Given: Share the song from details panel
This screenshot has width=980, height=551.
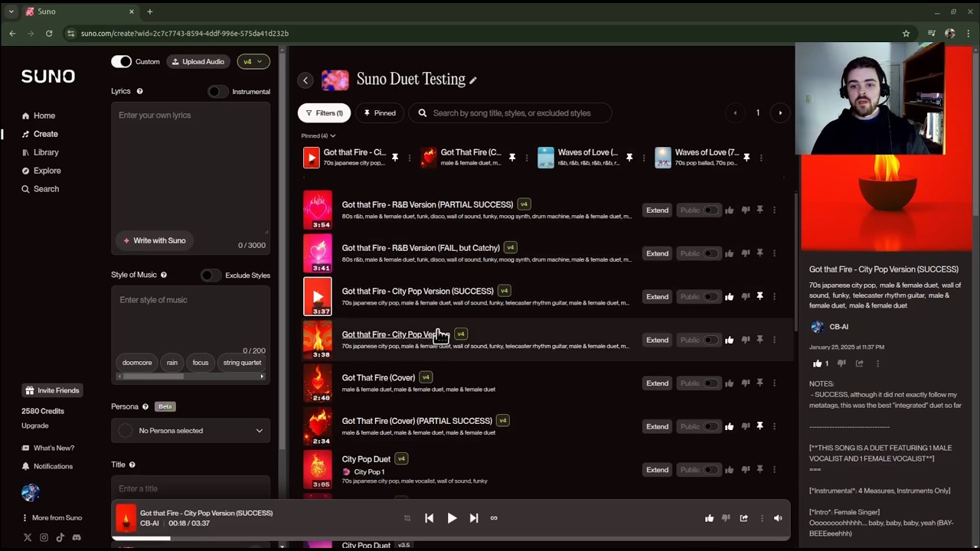Looking at the screenshot, I should coord(859,364).
